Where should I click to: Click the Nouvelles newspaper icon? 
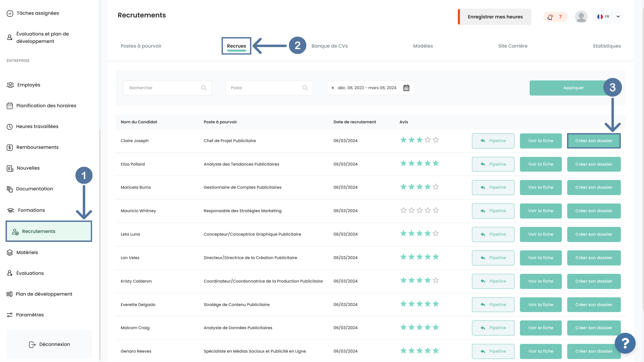click(x=10, y=168)
